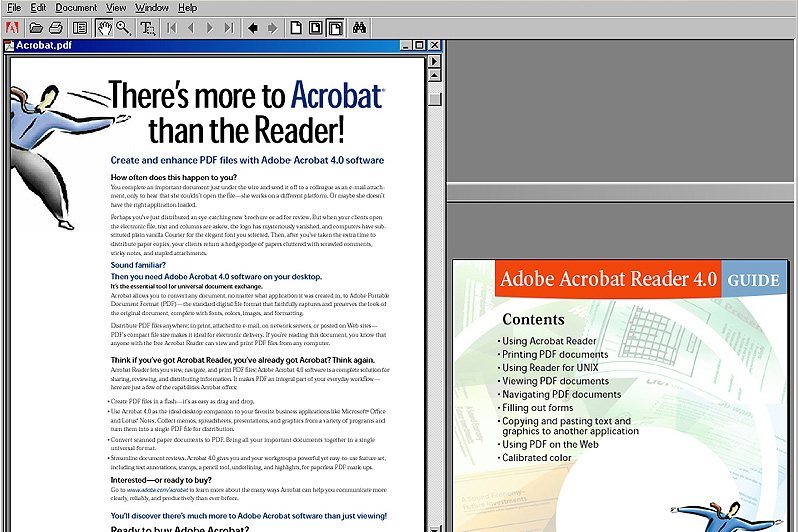Open the Document menu
798x532 pixels.
[76, 8]
